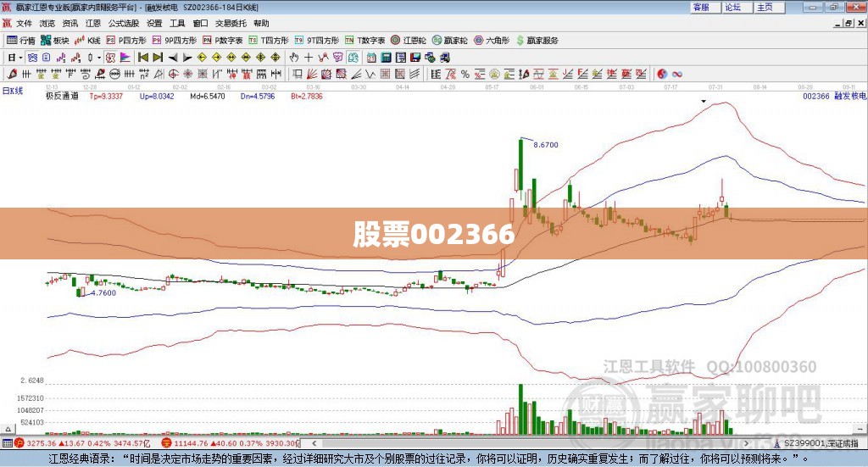The width and height of the screenshot is (868, 467).
Task: Click the 极反通道 indicator label
Action: (63, 97)
